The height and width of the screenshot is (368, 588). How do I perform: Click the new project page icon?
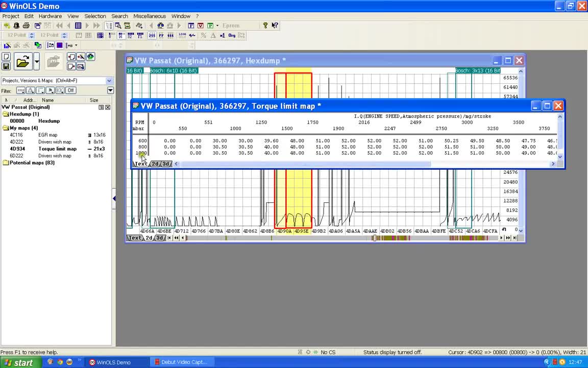(x=6, y=57)
